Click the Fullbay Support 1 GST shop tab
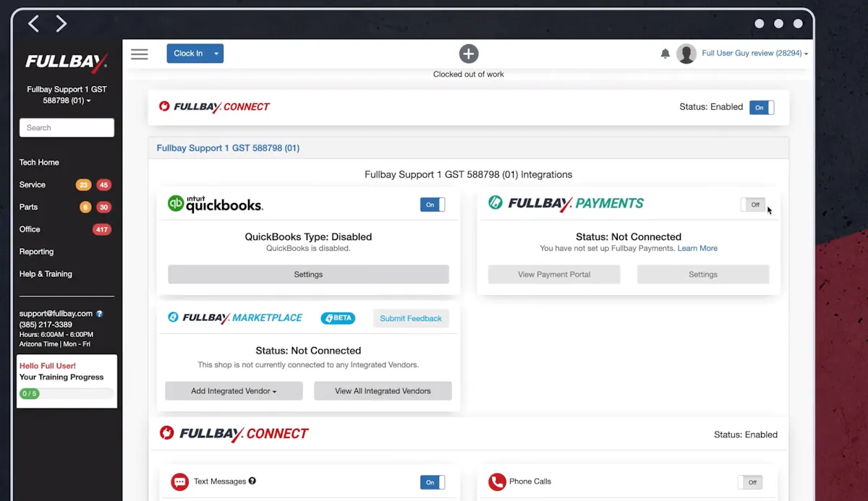Image resolution: width=868 pixels, height=501 pixels. pyautogui.click(x=228, y=148)
